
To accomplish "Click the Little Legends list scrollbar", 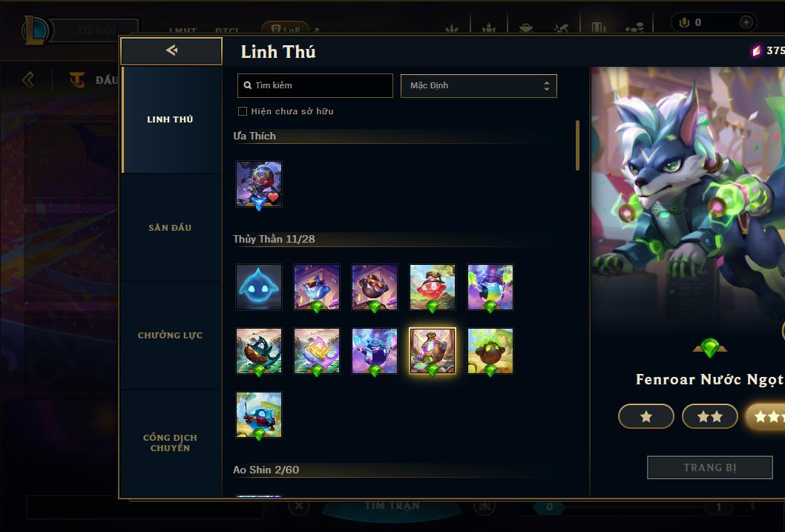I will pyautogui.click(x=577, y=145).
